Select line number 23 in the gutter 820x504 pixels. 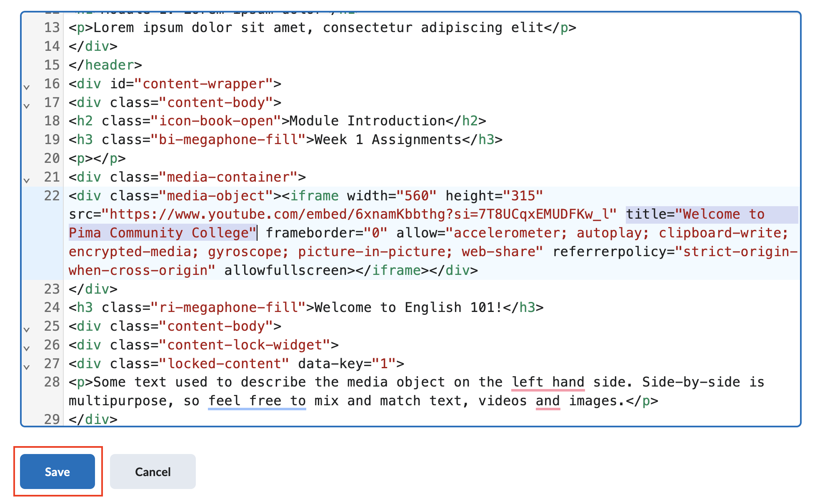click(52, 289)
